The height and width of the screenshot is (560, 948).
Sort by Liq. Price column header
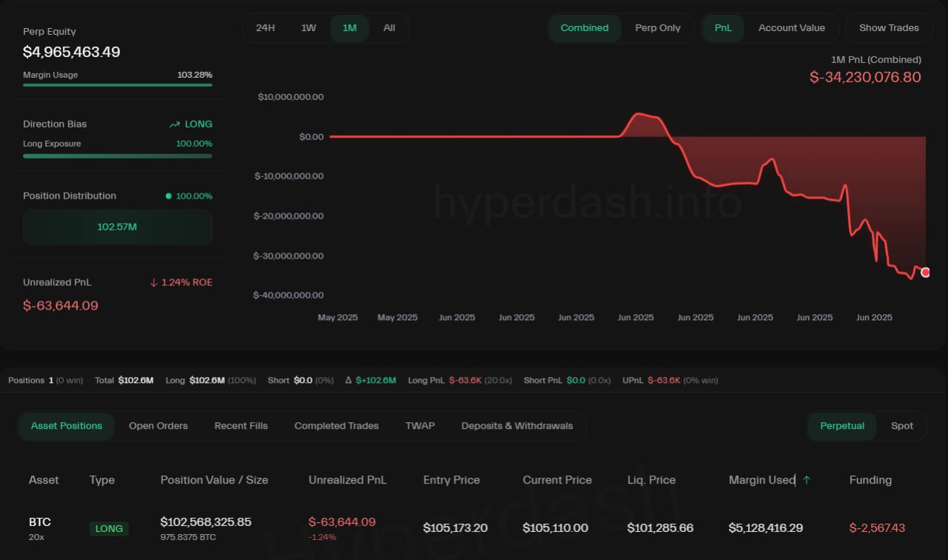pyautogui.click(x=652, y=480)
